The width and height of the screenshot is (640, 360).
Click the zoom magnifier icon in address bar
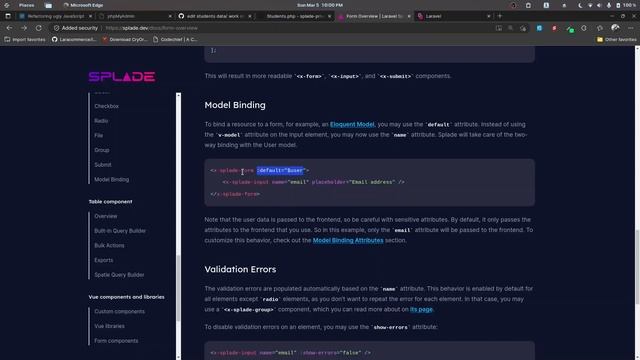point(511,28)
